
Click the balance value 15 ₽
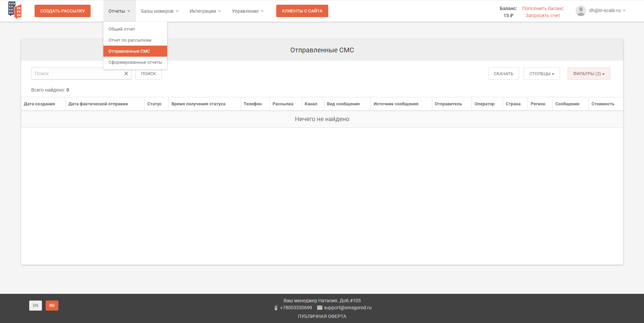[x=508, y=15]
